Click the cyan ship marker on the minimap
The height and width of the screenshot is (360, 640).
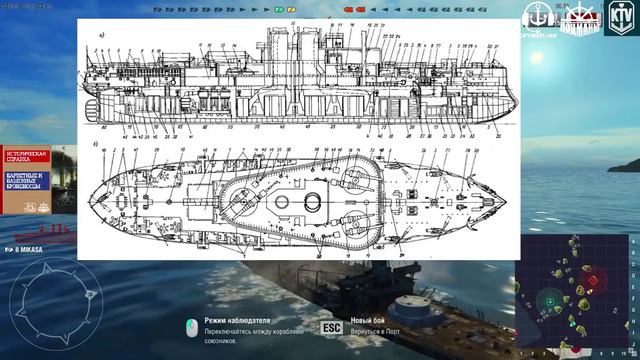click(x=573, y=324)
